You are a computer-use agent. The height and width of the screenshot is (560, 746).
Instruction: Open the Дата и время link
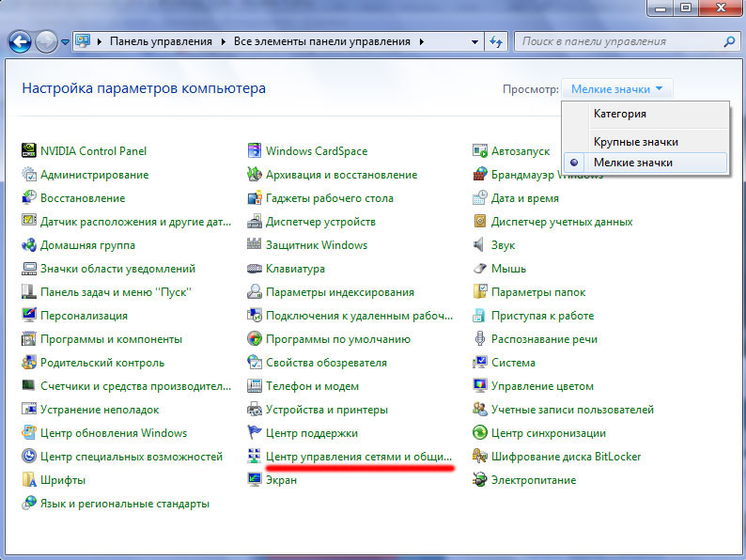click(x=525, y=198)
